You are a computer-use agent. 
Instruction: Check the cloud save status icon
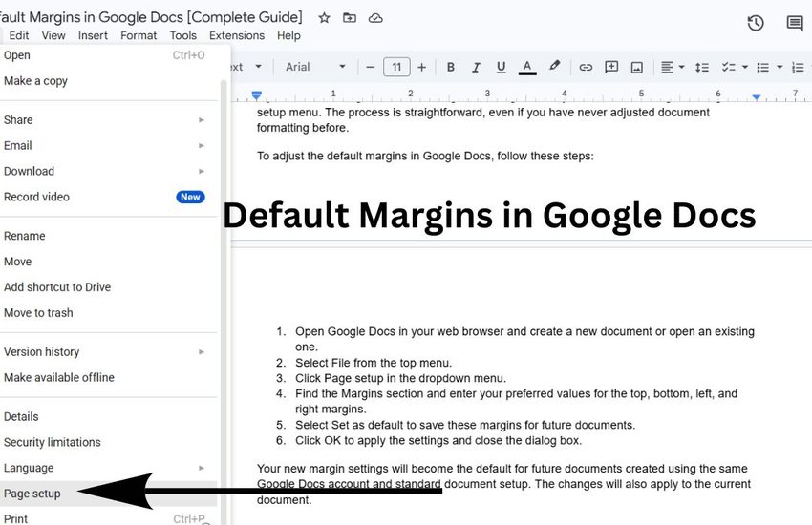(375, 18)
